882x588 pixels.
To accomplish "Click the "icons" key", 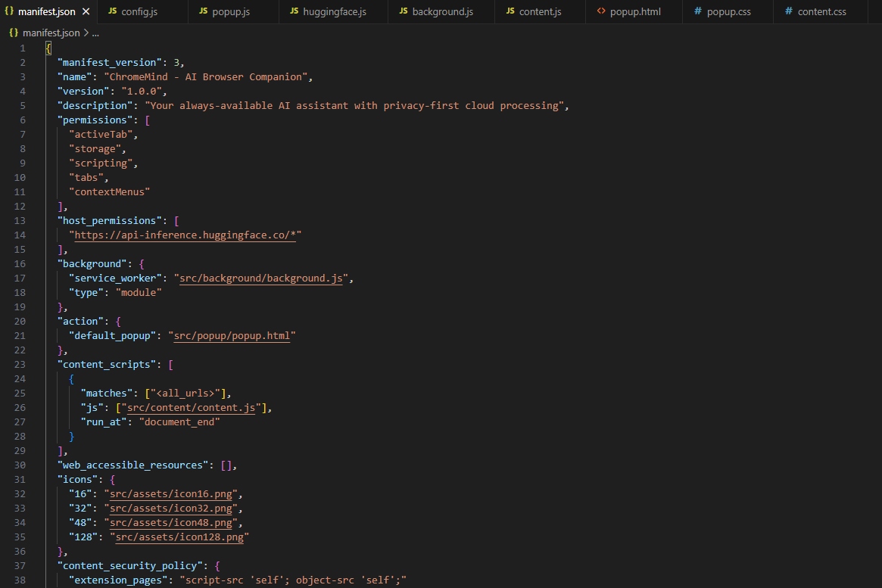I will point(77,480).
